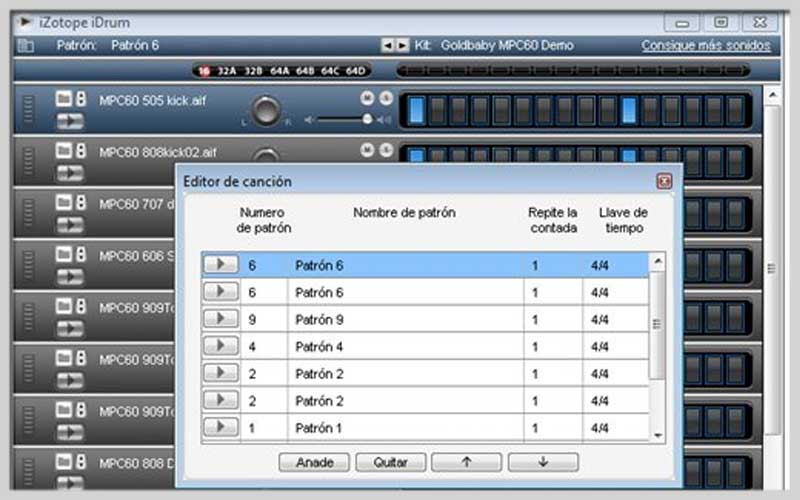Image resolution: width=800 pixels, height=500 pixels.
Task: Click the song editor list scroll-down arrow
Action: [x=658, y=435]
